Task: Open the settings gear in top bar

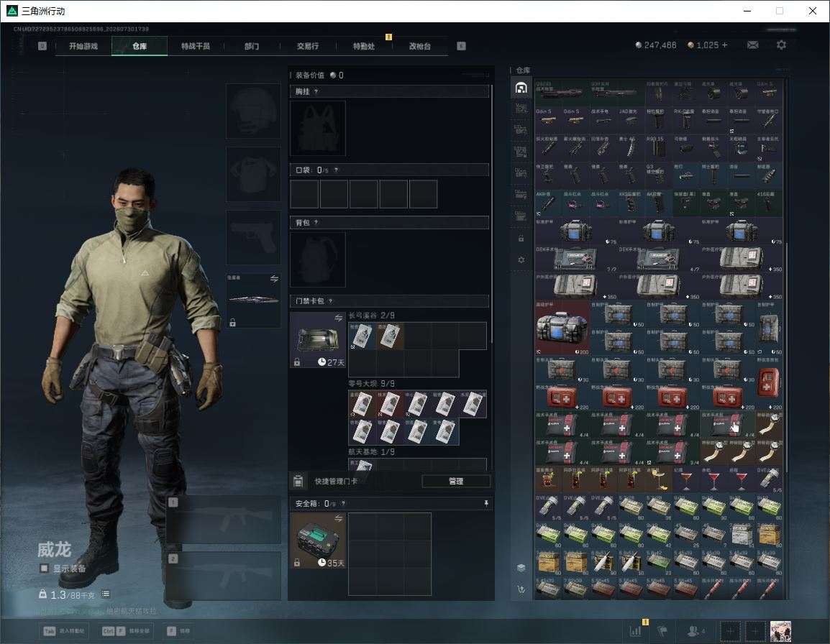Action: point(781,45)
